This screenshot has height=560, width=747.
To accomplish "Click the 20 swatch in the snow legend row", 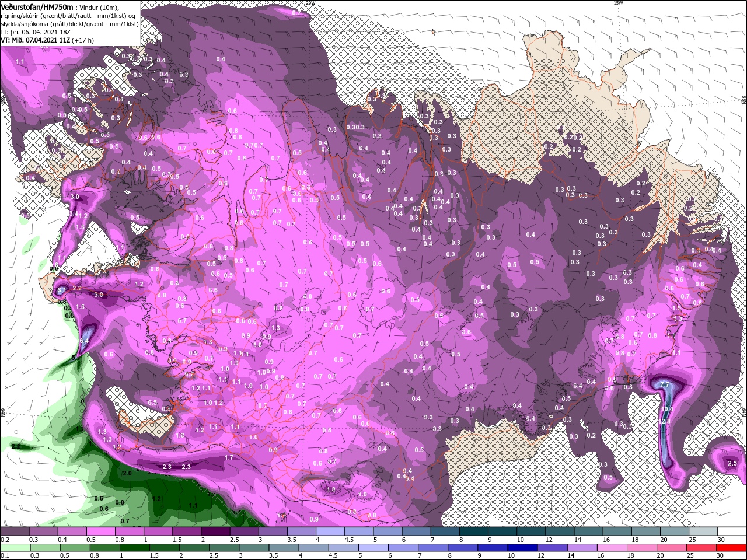I will (675, 531).
